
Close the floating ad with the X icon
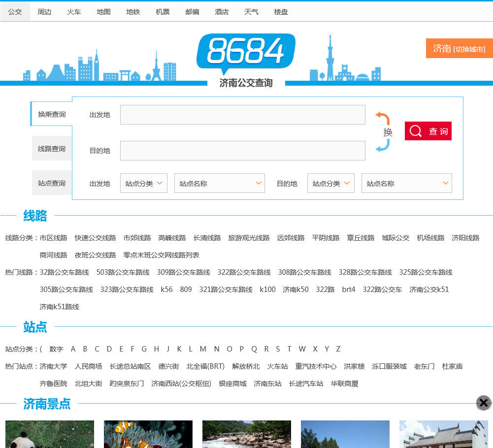(484, 403)
